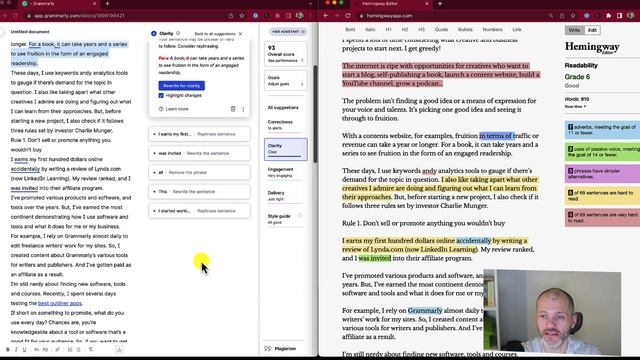Expand the 'I earns my first' rephrase suggestion
The image size is (640, 360).
pos(199,134)
